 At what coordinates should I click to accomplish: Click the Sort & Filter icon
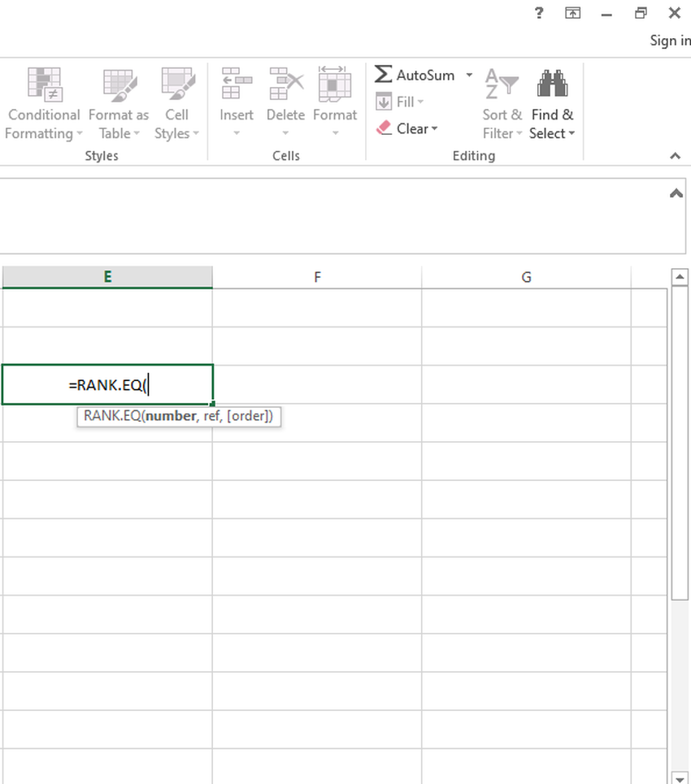502,84
